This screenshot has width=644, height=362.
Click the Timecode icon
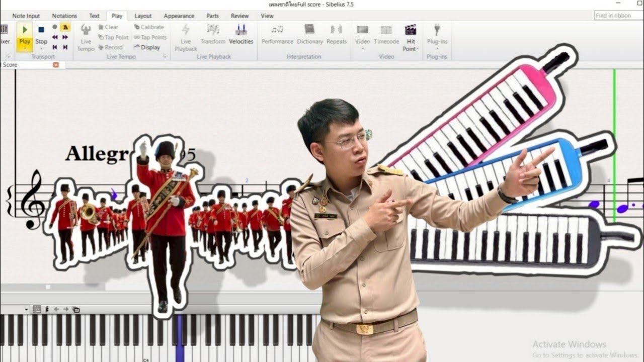coord(386,34)
